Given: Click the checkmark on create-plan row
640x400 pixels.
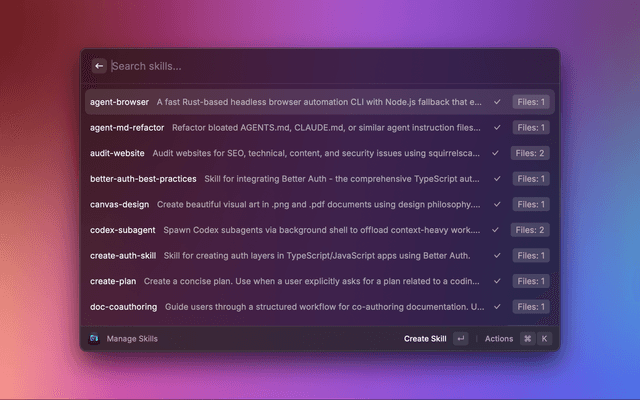Looking at the screenshot, I should tap(497, 281).
